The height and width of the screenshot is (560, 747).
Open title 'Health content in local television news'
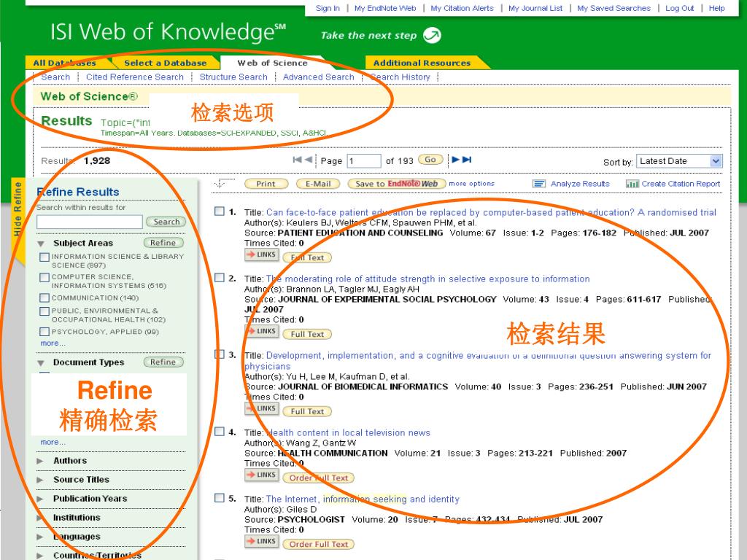tap(348, 433)
